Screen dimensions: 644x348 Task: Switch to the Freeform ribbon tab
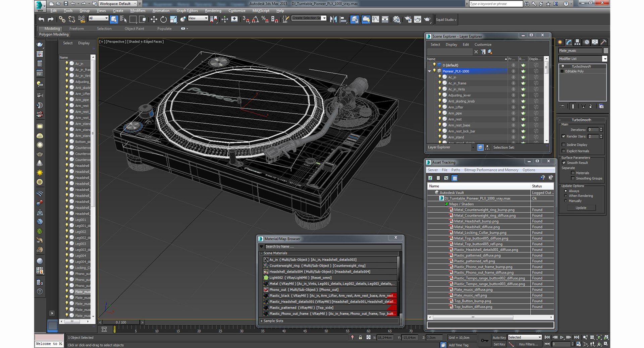tap(76, 29)
